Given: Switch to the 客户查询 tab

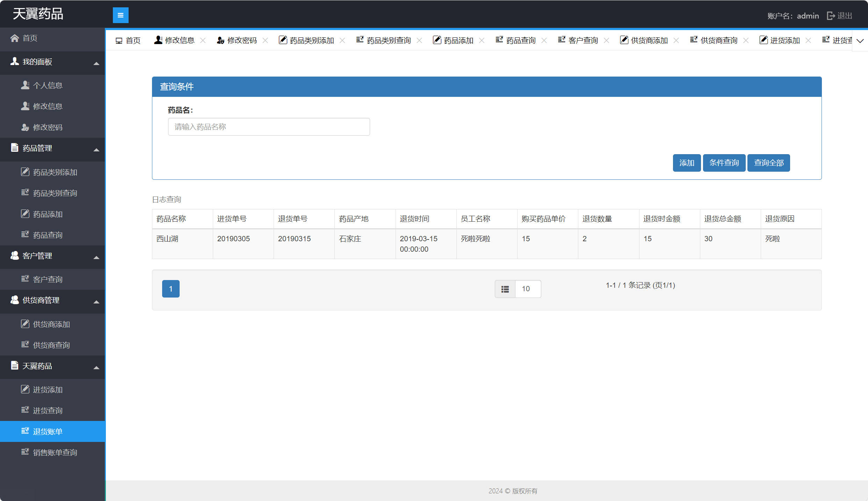Looking at the screenshot, I should [583, 41].
